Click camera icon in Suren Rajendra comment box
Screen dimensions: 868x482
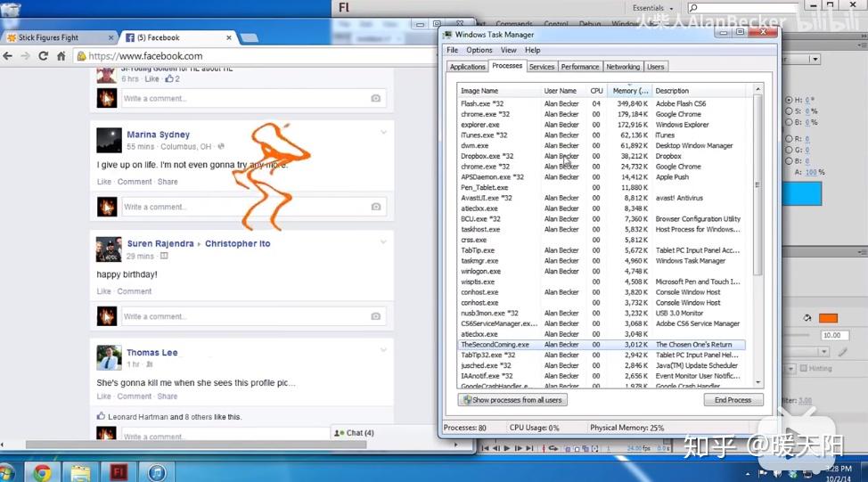[376, 316]
